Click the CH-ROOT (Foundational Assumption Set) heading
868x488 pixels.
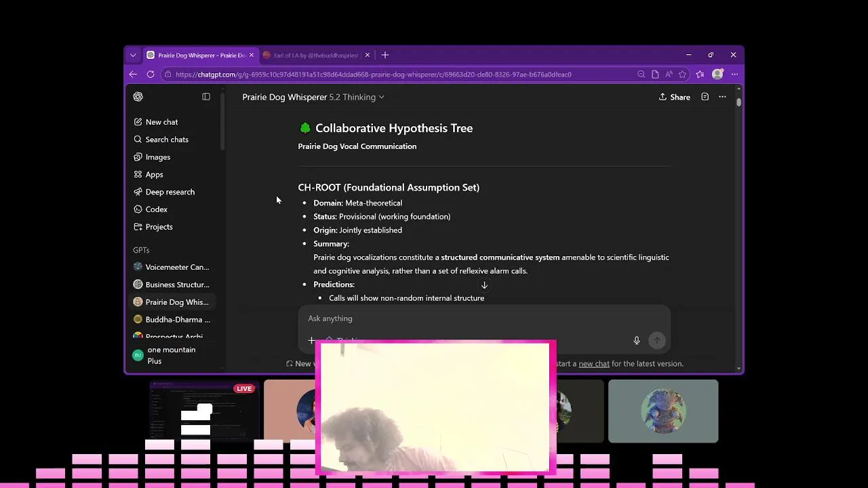tap(389, 188)
